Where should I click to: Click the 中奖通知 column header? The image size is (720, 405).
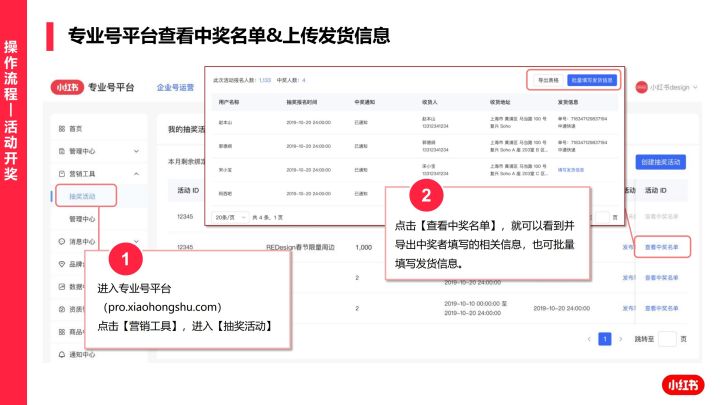365,102
